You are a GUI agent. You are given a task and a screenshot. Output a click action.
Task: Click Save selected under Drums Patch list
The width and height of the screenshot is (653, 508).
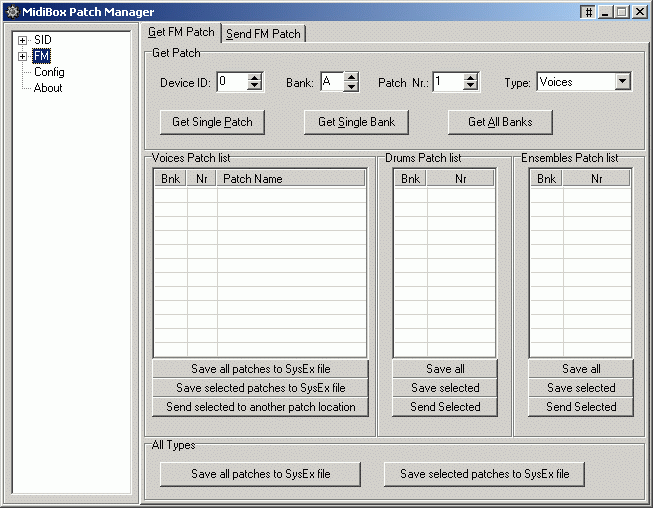[445, 388]
